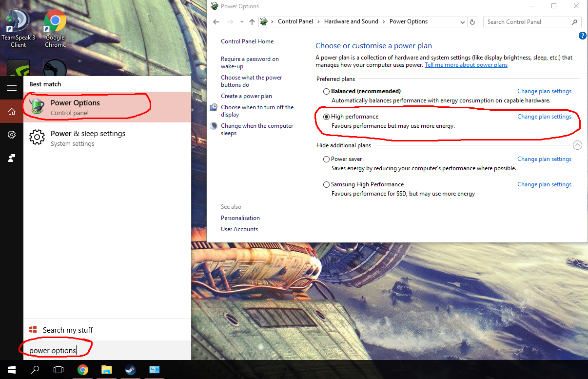Open the TeamSpeak 3 Client desktop icon

pos(18,28)
